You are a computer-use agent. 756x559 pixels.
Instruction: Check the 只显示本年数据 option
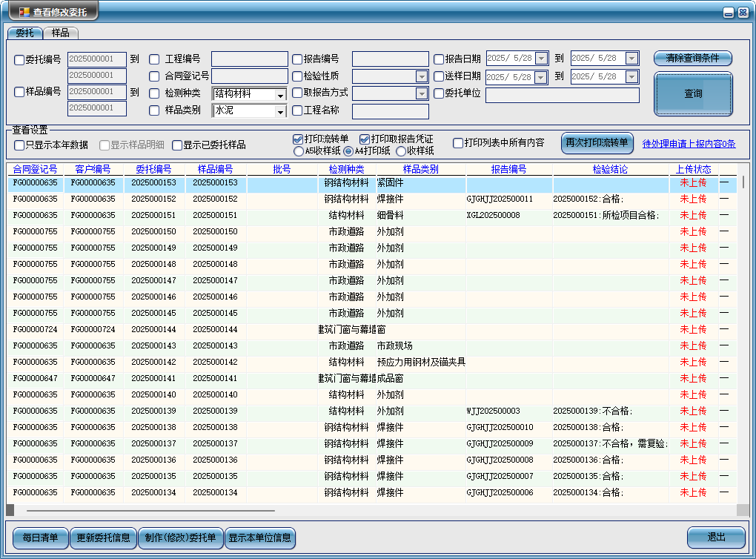tap(19, 145)
